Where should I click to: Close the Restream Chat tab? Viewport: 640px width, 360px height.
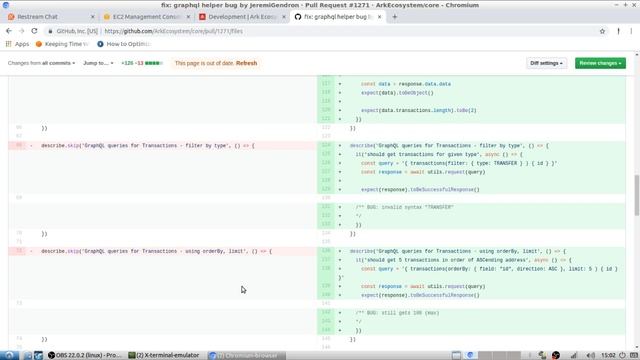(92, 17)
